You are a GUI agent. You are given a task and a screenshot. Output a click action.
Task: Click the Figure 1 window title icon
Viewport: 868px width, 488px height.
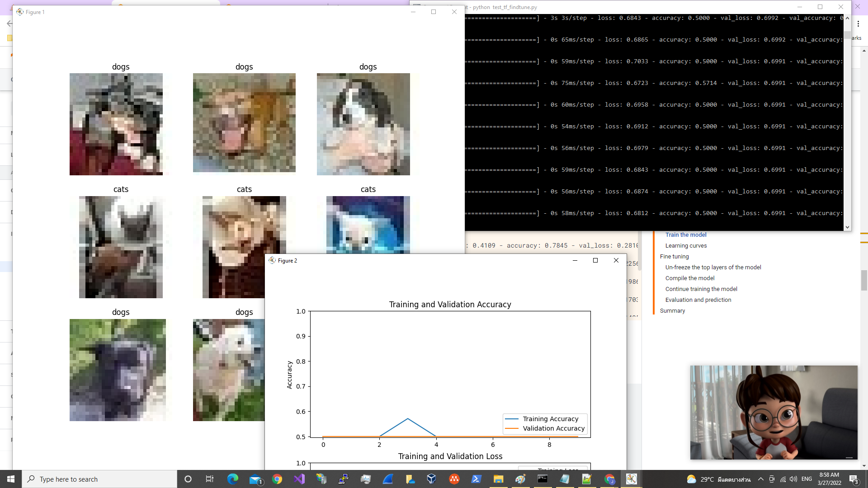point(20,12)
